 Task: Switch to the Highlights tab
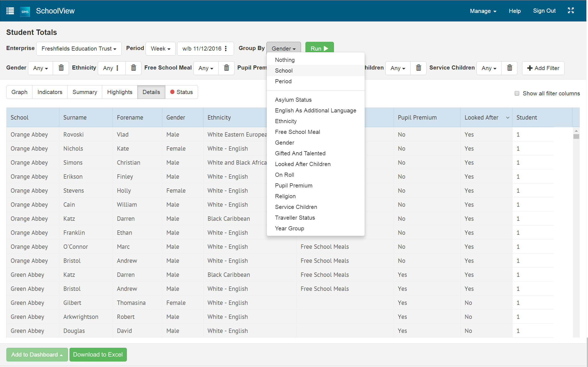coord(120,92)
